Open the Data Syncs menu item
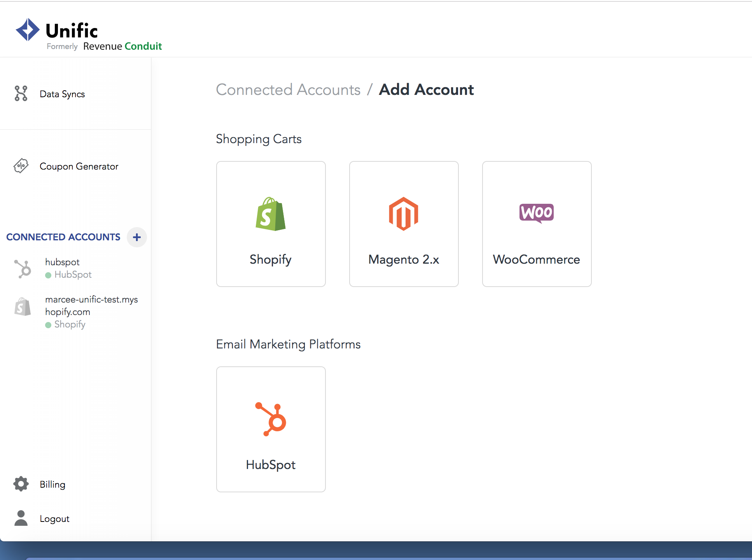The width and height of the screenshot is (752, 560). click(62, 94)
